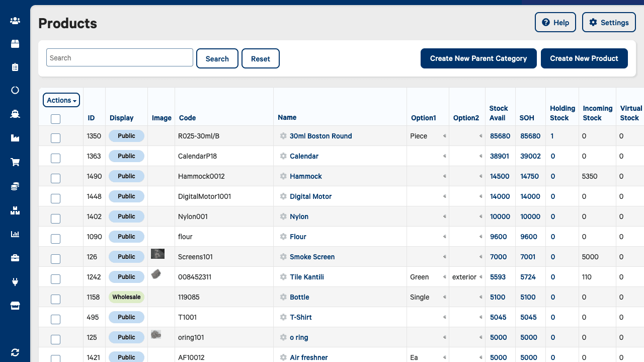The image size is (644, 362).
Task: Expand Option1 arrow for 30ml Boston Round
Action: coord(444,136)
